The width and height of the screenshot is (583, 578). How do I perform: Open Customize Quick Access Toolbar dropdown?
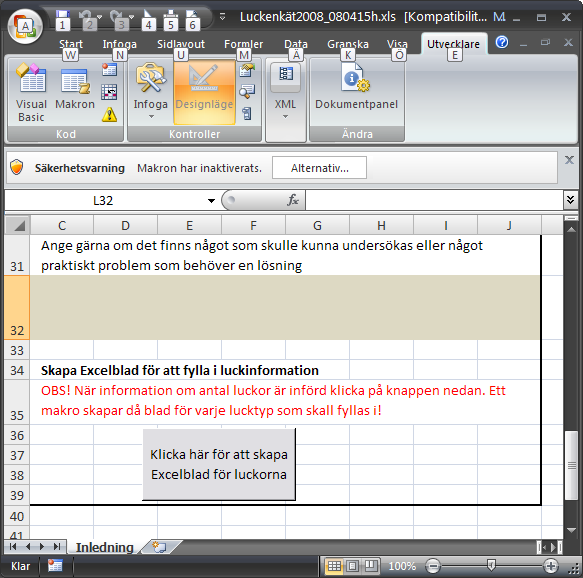coord(222,16)
